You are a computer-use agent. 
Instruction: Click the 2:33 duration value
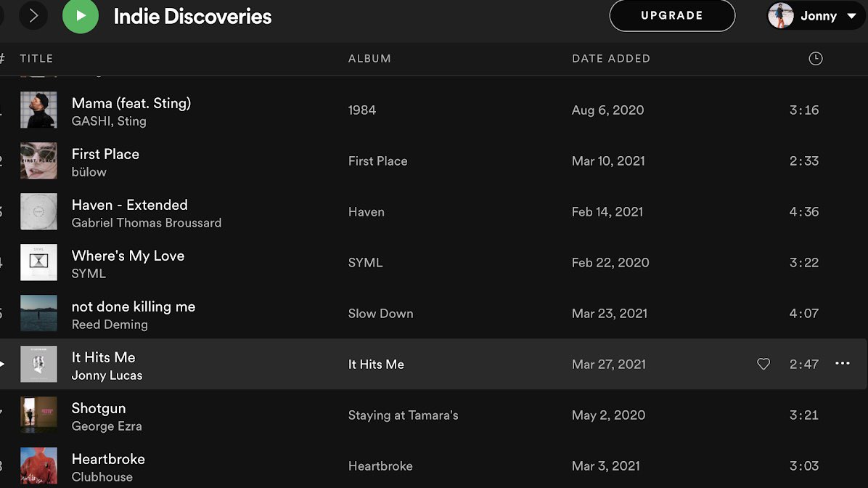(x=804, y=161)
